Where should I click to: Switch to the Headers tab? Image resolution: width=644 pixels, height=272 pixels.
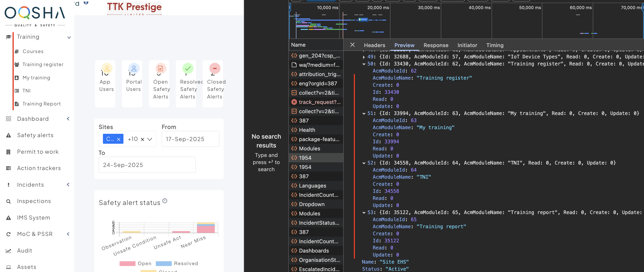(374, 45)
